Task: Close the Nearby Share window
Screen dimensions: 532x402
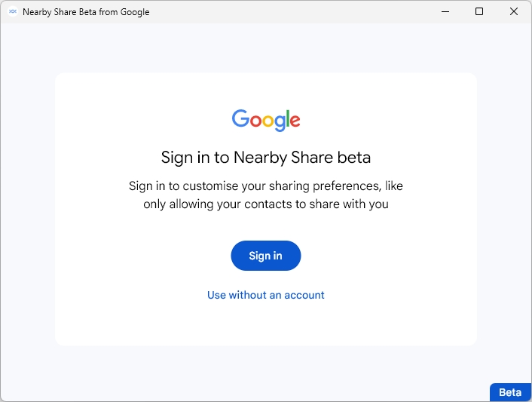Action: tap(514, 12)
